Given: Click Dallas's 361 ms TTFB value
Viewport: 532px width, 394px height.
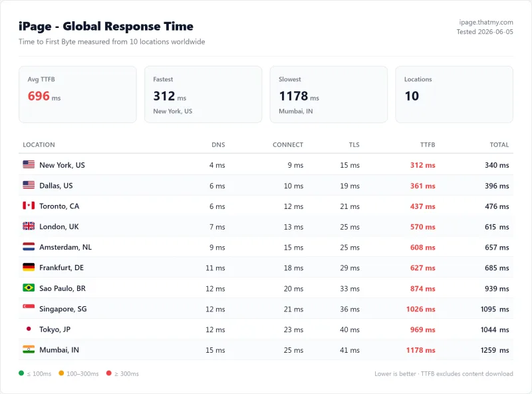Looking at the screenshot, I should pos(423,186).
